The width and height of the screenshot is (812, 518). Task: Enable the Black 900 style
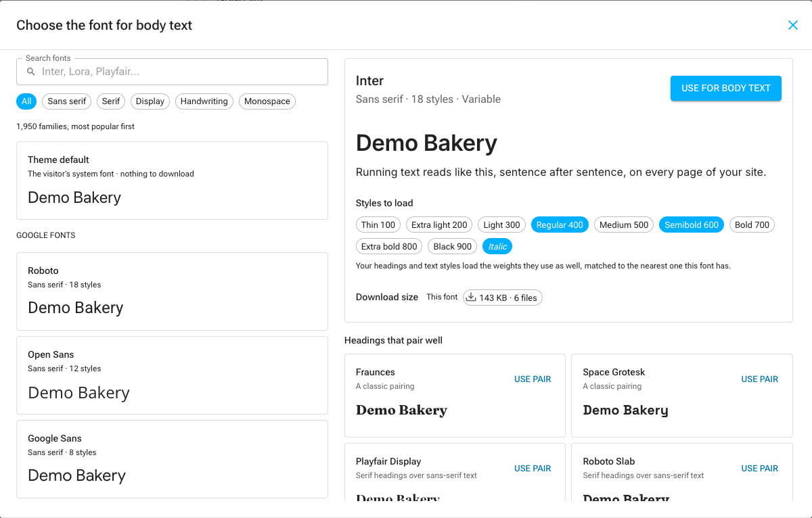tap(453, 246)
